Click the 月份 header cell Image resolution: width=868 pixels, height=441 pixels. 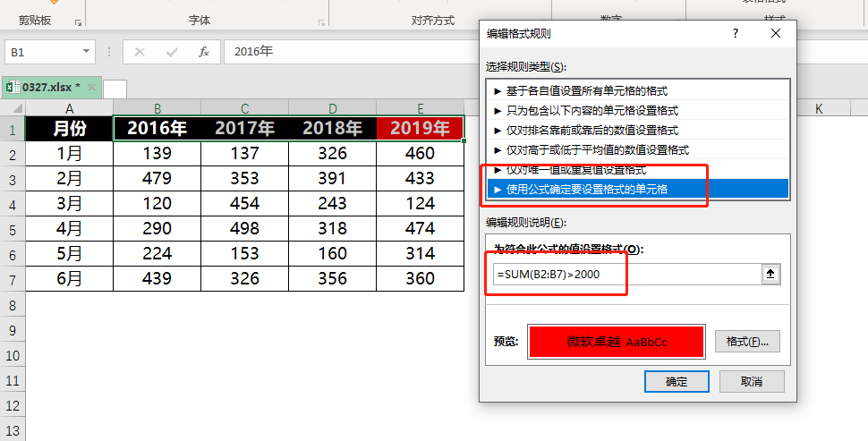coord(69,129)
